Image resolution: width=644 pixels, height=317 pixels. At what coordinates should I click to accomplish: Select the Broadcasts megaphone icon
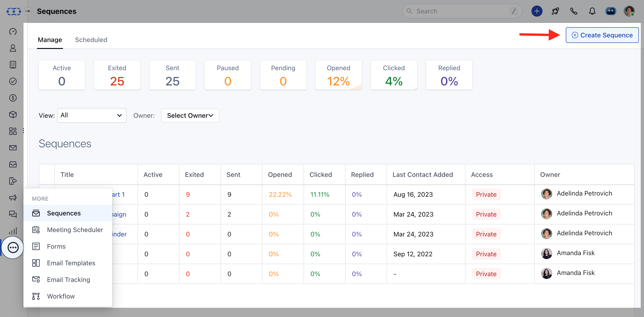point(13,198)
